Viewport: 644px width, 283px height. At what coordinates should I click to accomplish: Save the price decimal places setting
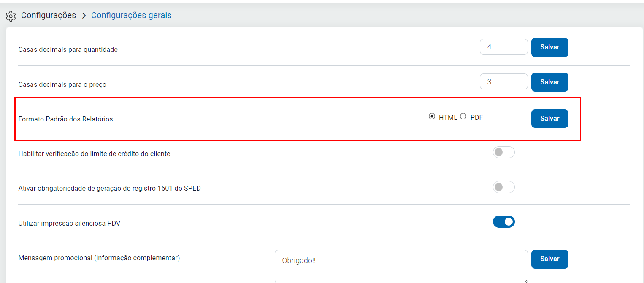(x=549, y=82)
